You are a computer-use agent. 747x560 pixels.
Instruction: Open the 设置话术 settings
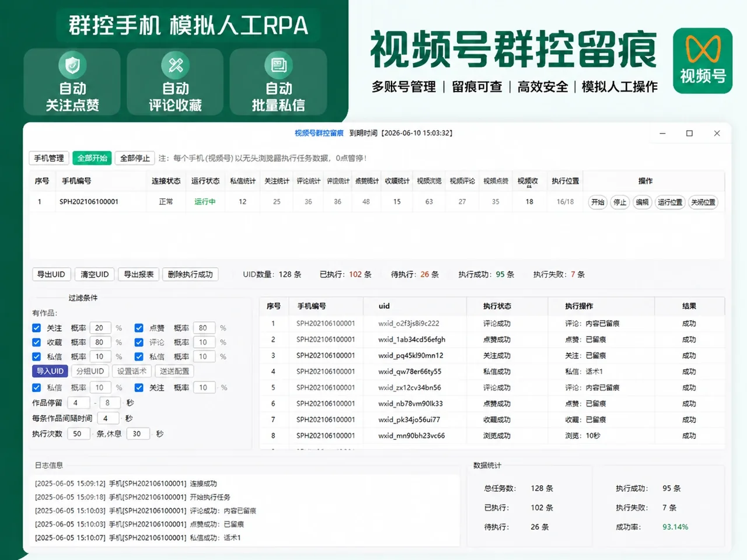click(x=132, y=371)
